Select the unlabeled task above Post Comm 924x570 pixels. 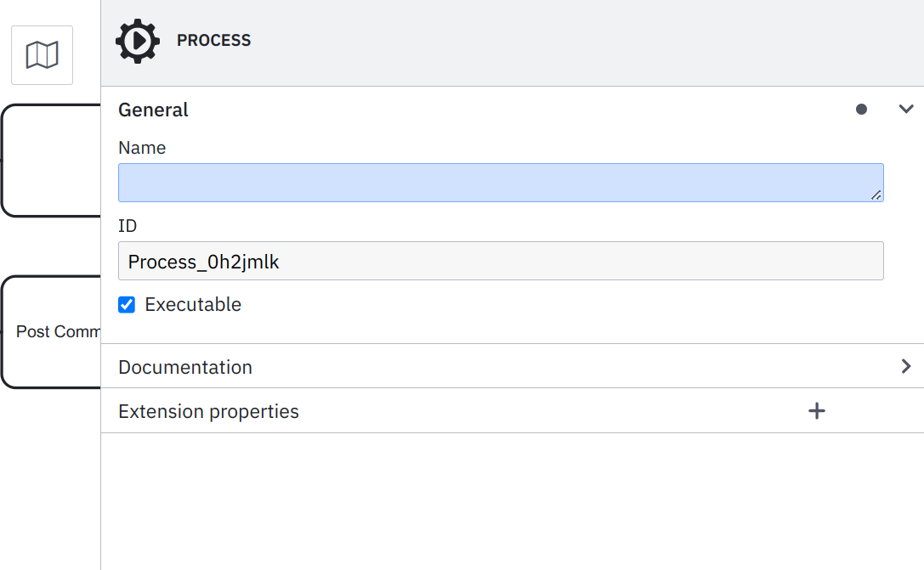click(53, 160)
